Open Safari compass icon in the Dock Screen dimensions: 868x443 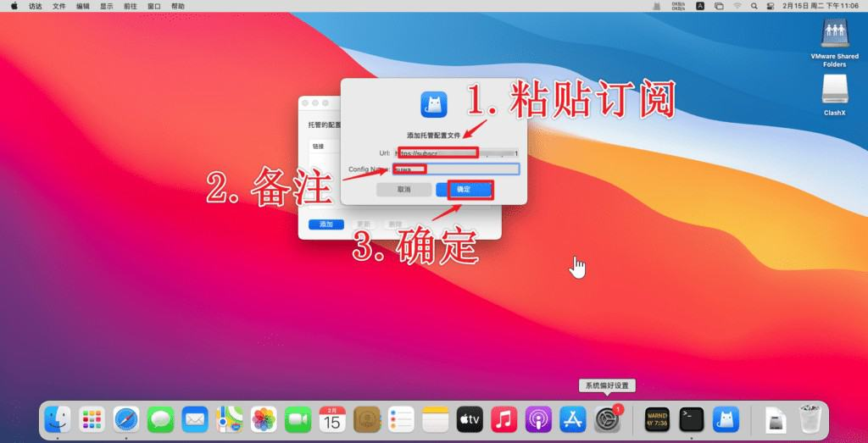[x=126, y=418]
